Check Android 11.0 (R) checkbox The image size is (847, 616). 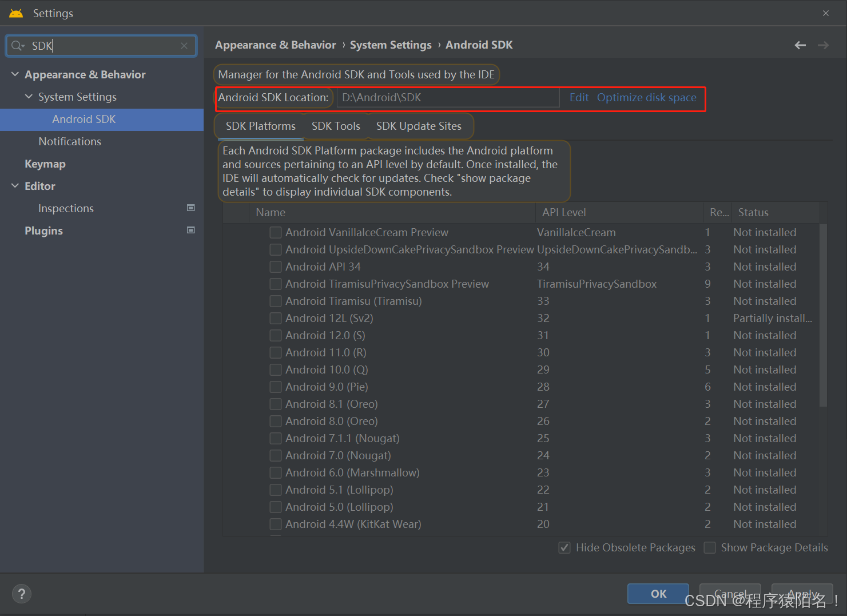click(x=276, y=352)
